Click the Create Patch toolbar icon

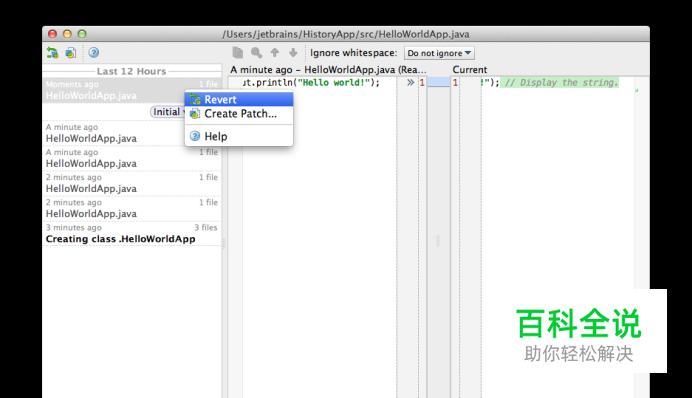point(71,53)
